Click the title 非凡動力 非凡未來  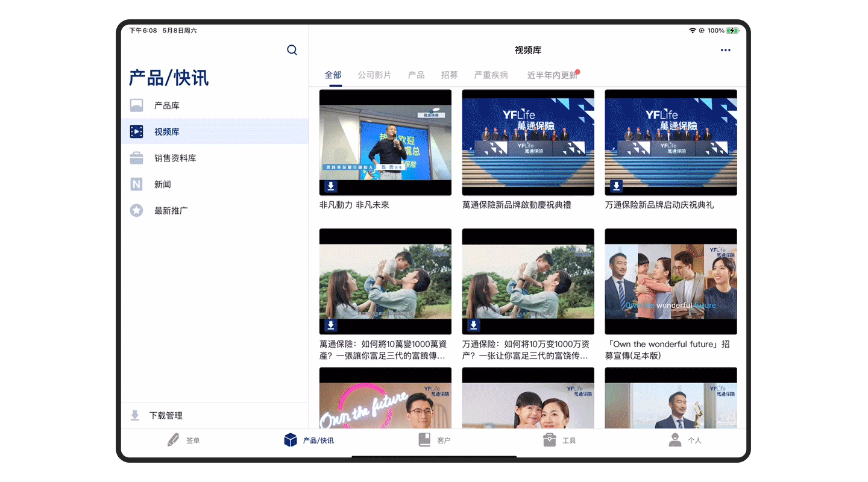click(354, 205)
